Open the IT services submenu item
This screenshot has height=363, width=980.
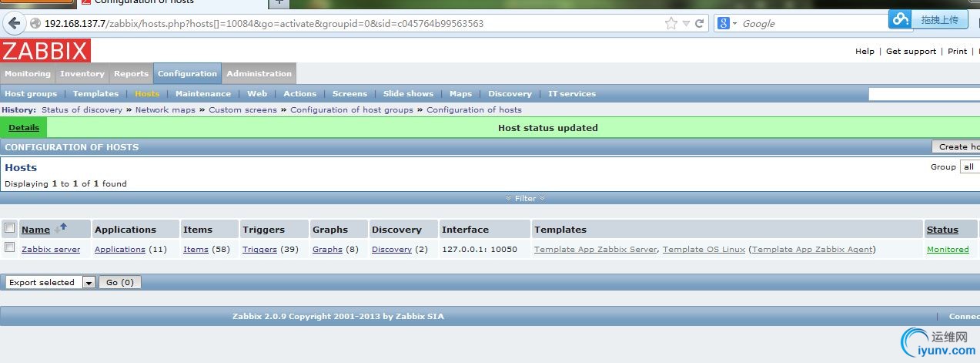tap(572, 94)
